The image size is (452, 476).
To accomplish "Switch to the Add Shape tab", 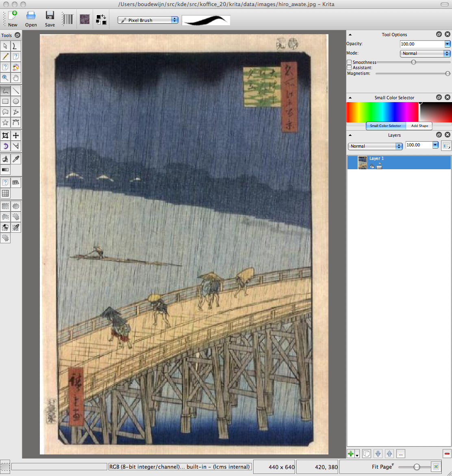I will click(x=419, y=126).
